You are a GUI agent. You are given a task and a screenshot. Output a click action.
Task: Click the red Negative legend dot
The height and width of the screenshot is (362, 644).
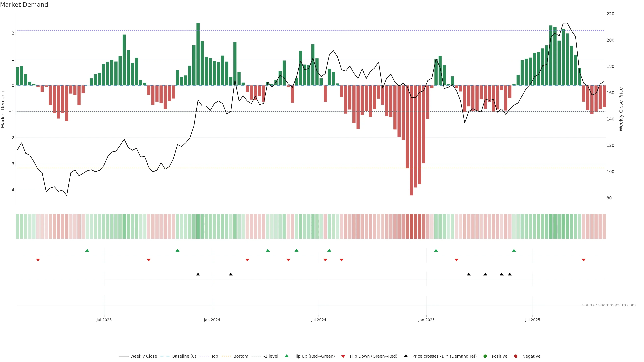click(x=516, y=356)
